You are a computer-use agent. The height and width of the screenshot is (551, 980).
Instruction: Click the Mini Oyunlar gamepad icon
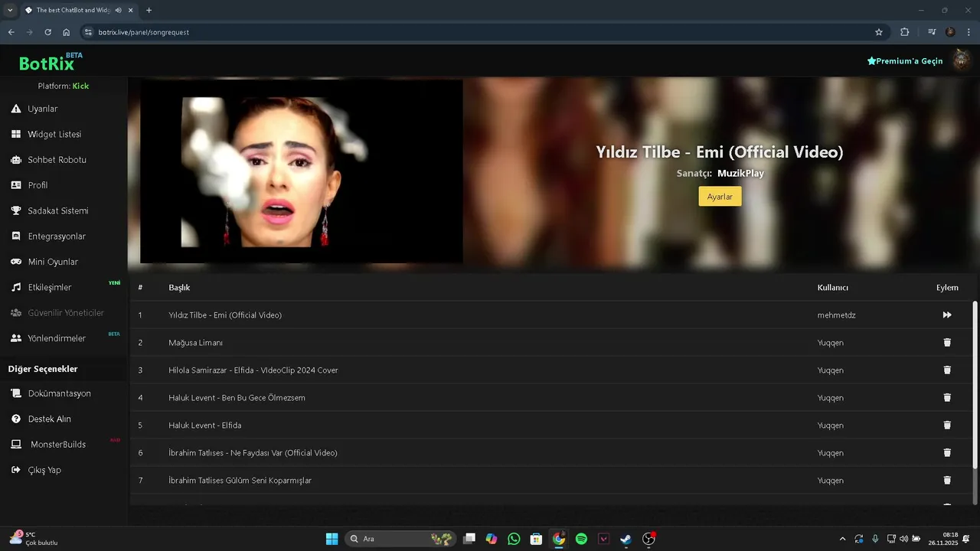tap(16, 262)
